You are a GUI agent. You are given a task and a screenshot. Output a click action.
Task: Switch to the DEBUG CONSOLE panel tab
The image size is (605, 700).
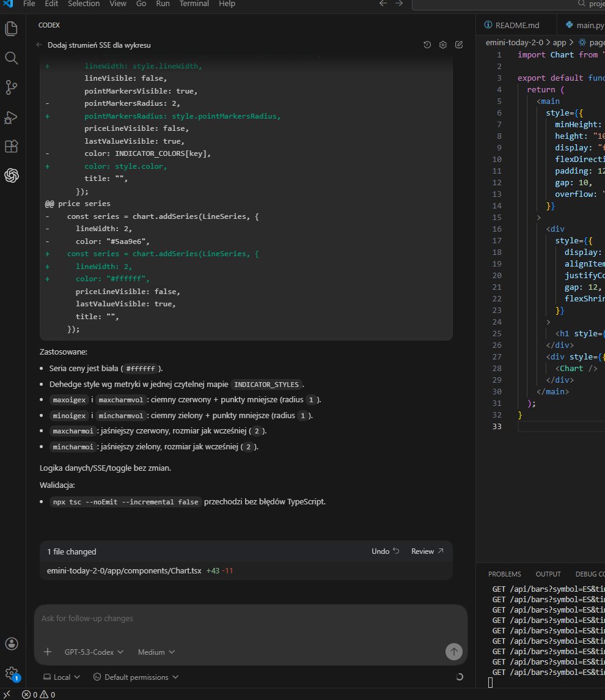590,574
